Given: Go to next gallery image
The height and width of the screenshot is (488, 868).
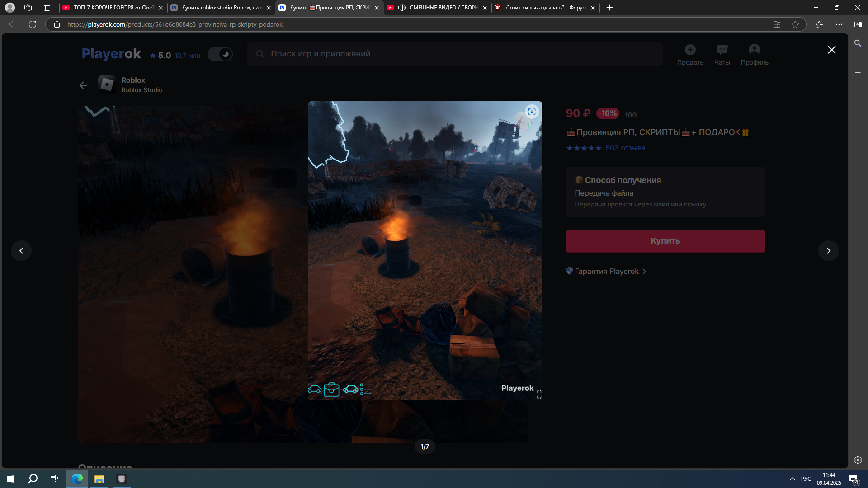Looking at the screenshot, I should tap(828, 251).
